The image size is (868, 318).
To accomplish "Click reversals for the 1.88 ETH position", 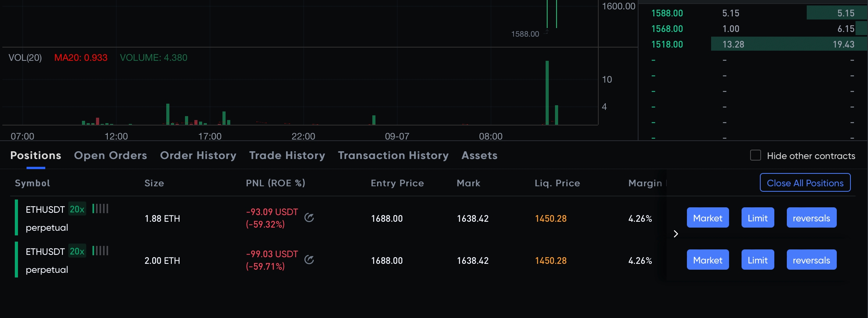I will tap(811, 218).
